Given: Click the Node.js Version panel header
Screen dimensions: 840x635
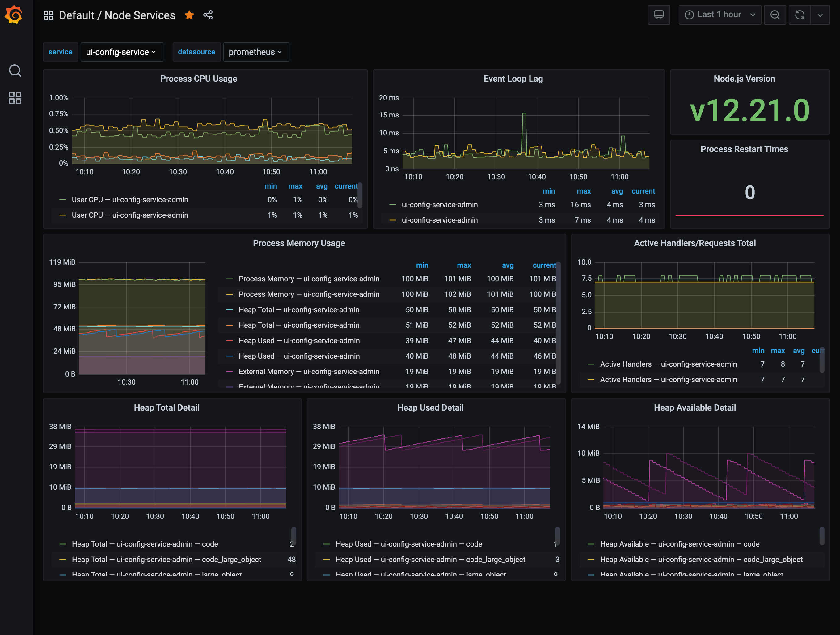Looking at the screenshot, I should [x=744, y=79].
